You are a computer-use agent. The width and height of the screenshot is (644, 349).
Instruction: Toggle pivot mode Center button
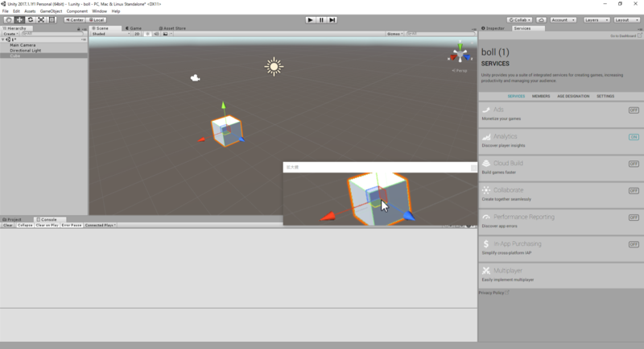click(x=74, y=19)
